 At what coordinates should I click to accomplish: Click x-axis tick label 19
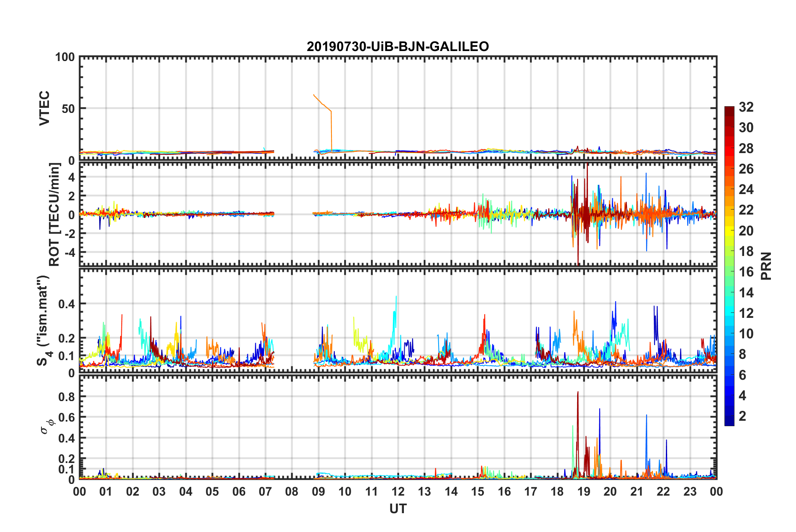(x=583, y=491)
